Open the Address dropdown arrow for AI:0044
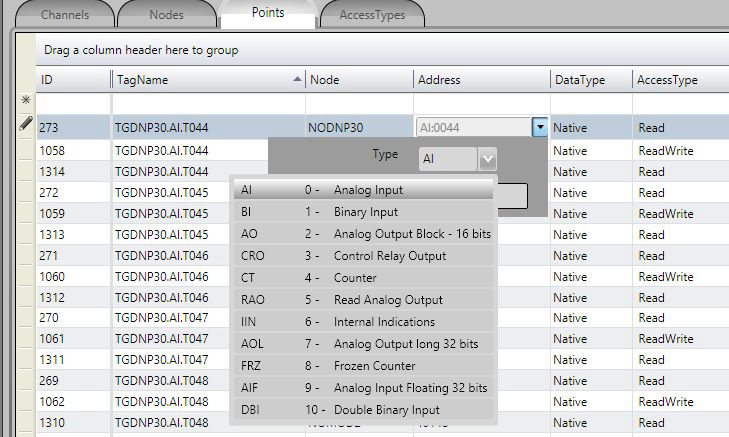Screen dimensions: 729x437 tap(540, 127)
